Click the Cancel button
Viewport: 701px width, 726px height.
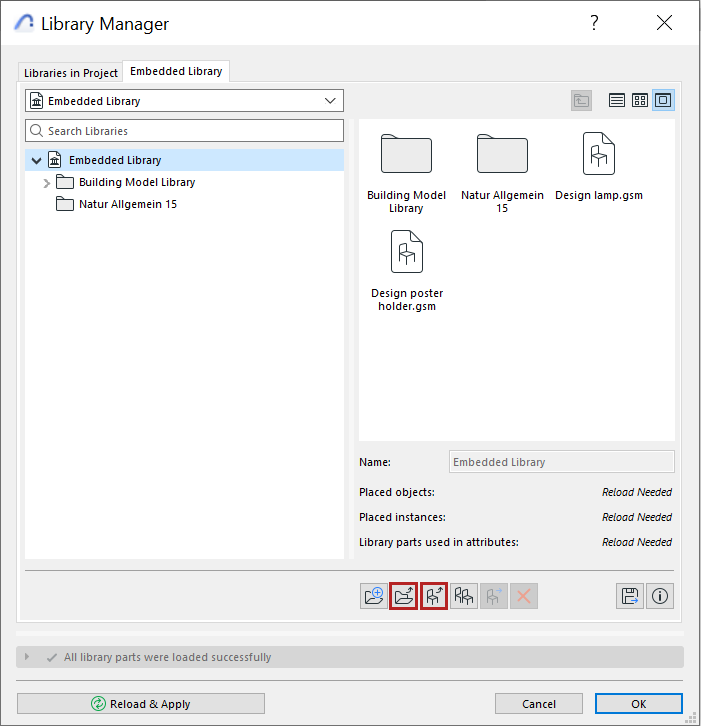click(x=538, y=704)
